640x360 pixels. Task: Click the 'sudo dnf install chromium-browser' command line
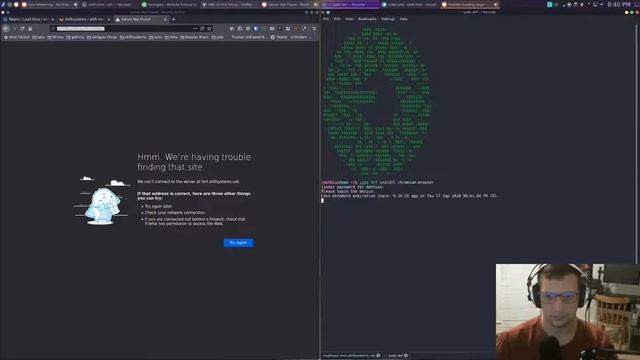click(x=396, y=182)
